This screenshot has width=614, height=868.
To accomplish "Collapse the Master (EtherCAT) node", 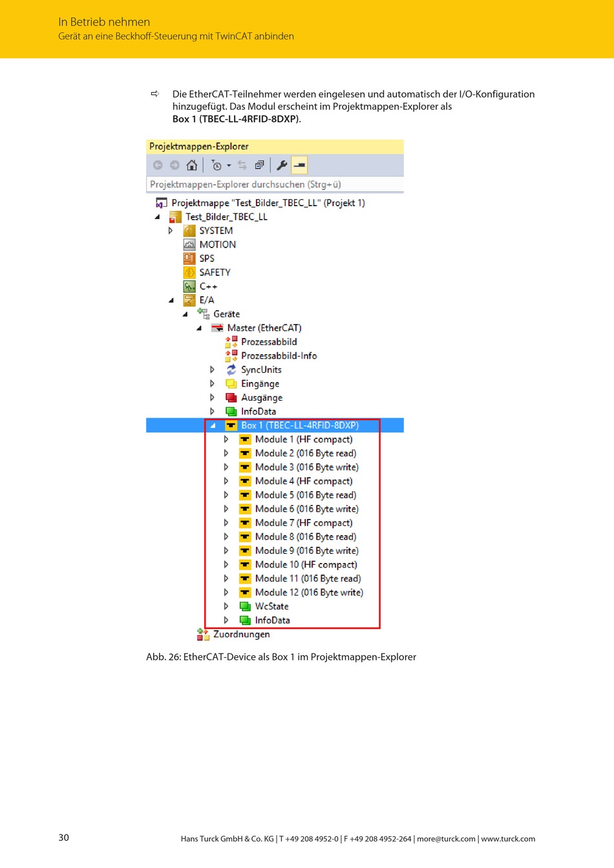I will (199, 328).
